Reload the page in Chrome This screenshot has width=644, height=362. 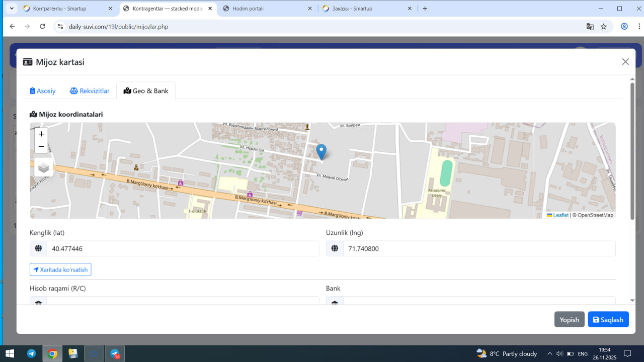tap(43, 27)
